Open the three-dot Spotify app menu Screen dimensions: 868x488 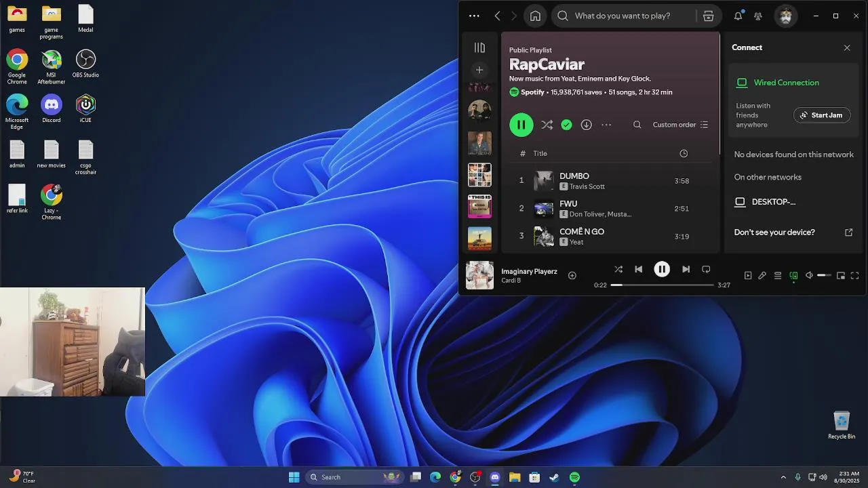(474, 16)
